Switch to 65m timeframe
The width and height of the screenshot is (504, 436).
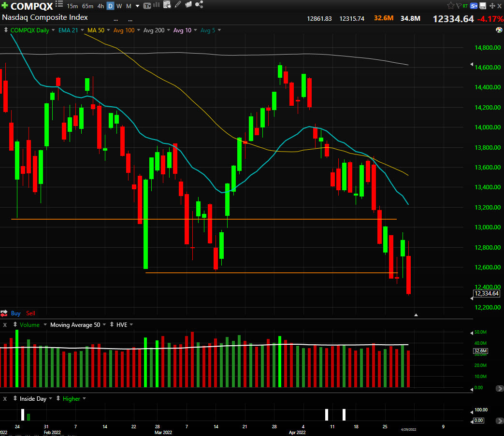point(87,6)
